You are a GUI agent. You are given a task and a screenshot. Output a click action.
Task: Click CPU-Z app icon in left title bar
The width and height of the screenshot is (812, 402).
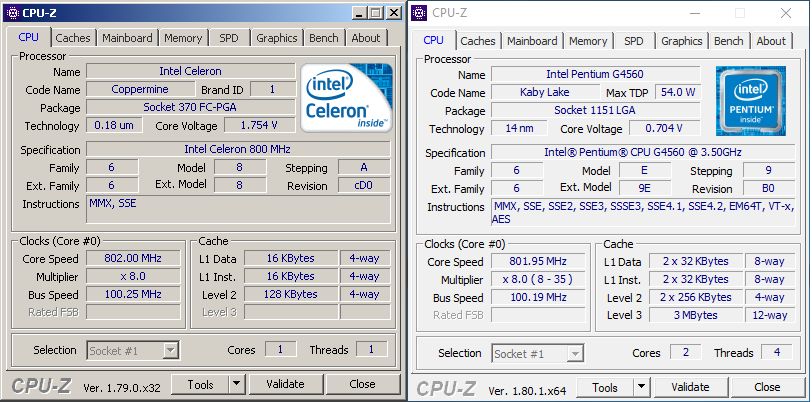[x=13, y=13]
